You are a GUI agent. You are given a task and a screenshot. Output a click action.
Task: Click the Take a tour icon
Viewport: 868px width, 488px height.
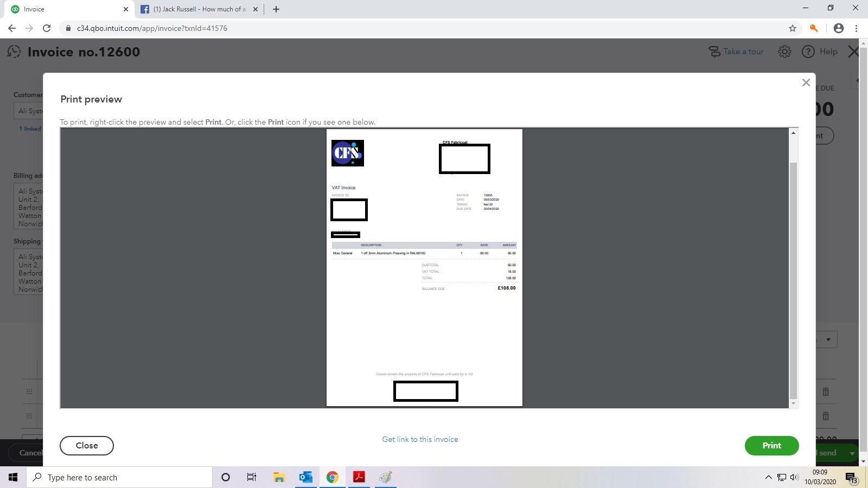[x=714, y=52]
